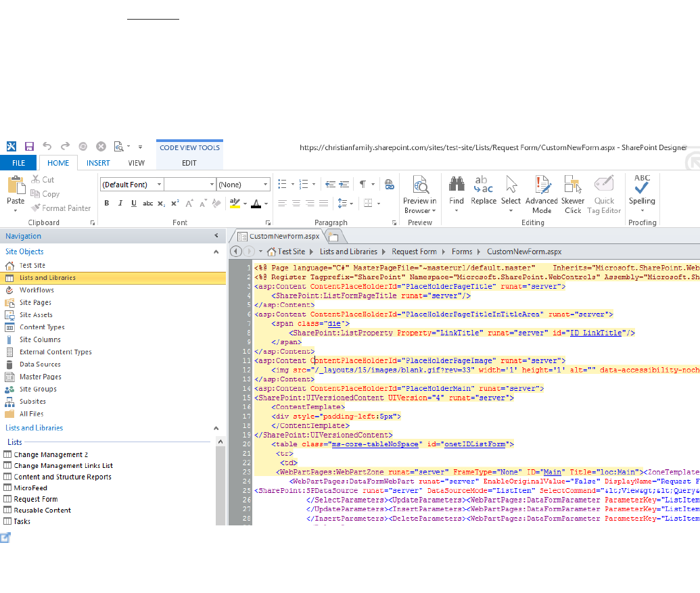The width and height of the screenshot is (700, 593).
Task: Redo the last action
Action: (x=65, y=146)
